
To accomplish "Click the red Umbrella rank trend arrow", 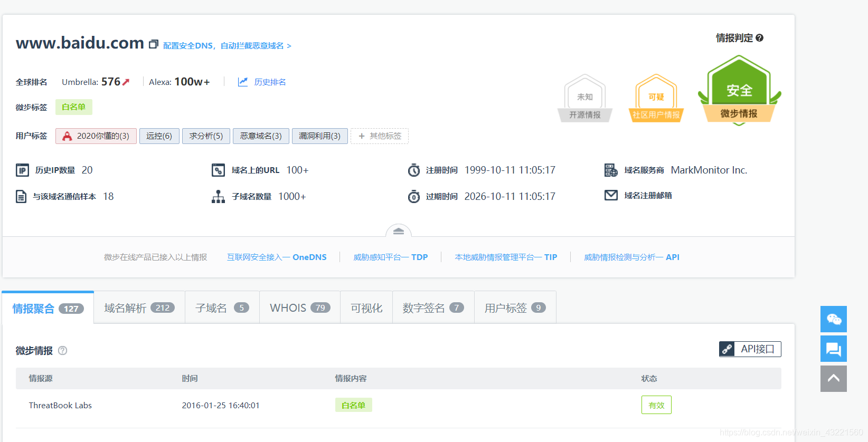I will (126, 82).
